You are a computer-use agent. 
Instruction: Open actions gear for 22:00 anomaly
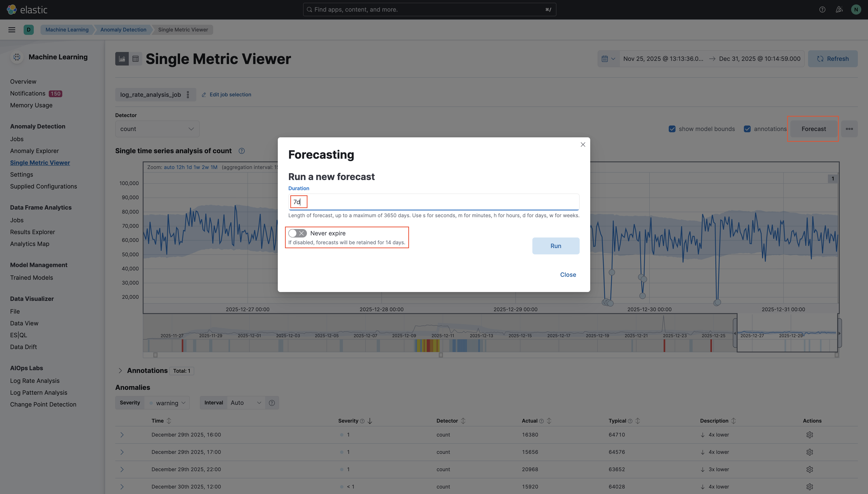point(810,469)
